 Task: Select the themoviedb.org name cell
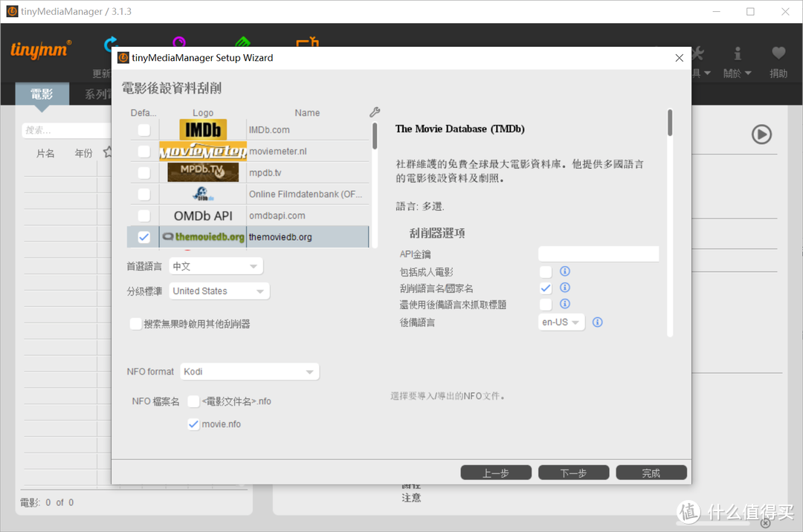307,237
